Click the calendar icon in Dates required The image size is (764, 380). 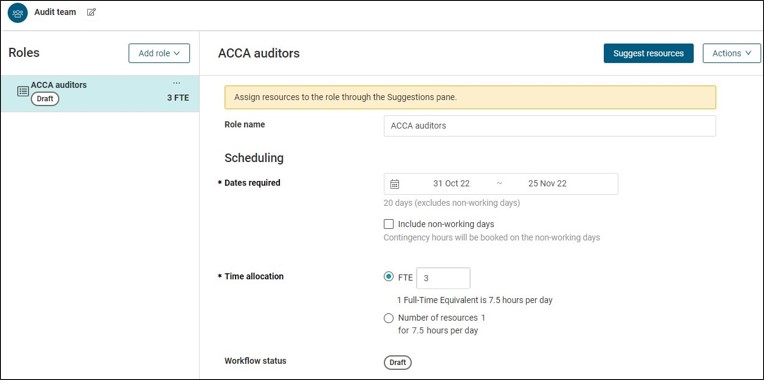click(x=395, y=184)
